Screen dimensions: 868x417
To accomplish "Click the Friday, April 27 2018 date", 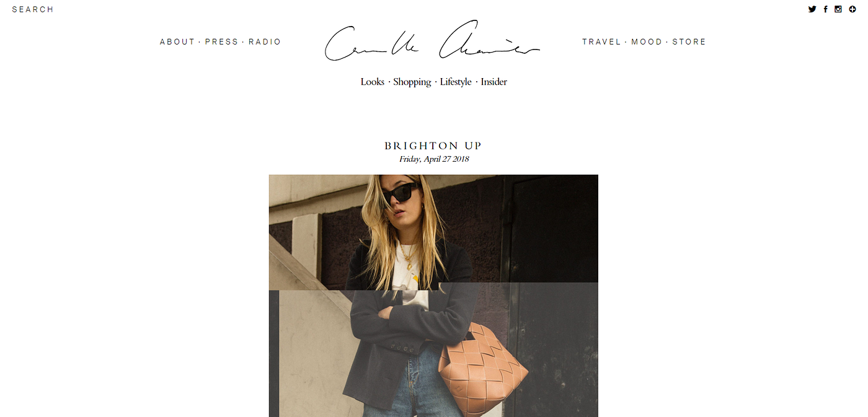I will pos(434,159).
